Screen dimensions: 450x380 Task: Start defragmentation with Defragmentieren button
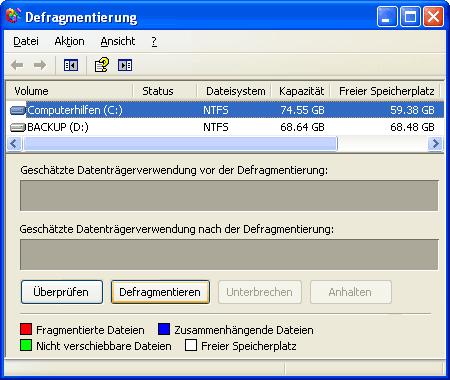click(x=160, y=292)
